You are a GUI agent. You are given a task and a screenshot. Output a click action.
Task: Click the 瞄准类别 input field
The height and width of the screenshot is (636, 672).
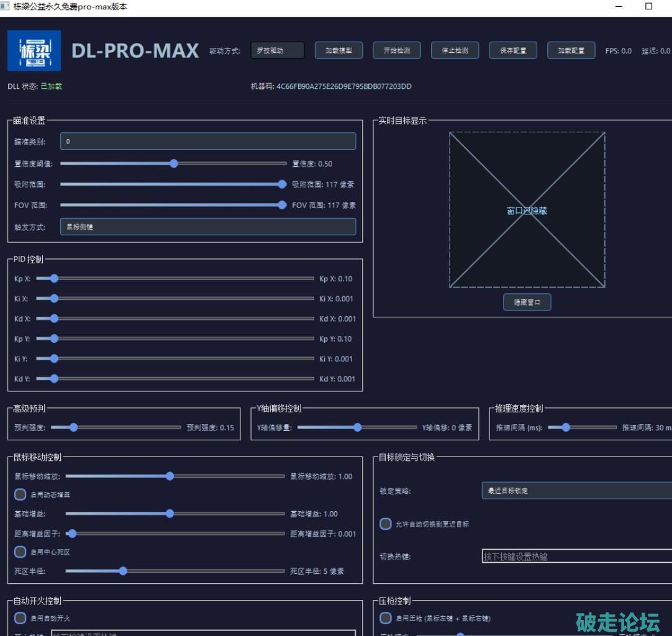[208, 142]
